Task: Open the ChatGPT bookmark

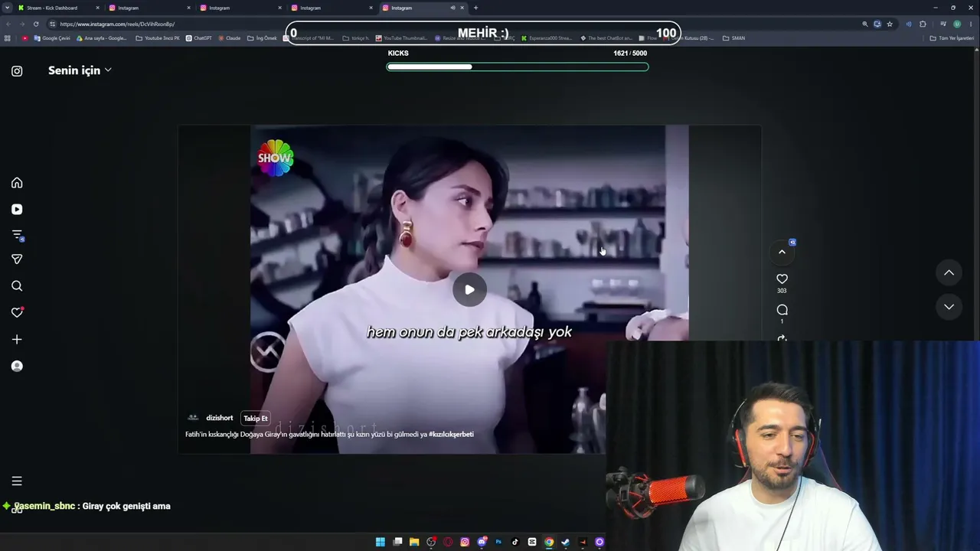Action: 199,38
